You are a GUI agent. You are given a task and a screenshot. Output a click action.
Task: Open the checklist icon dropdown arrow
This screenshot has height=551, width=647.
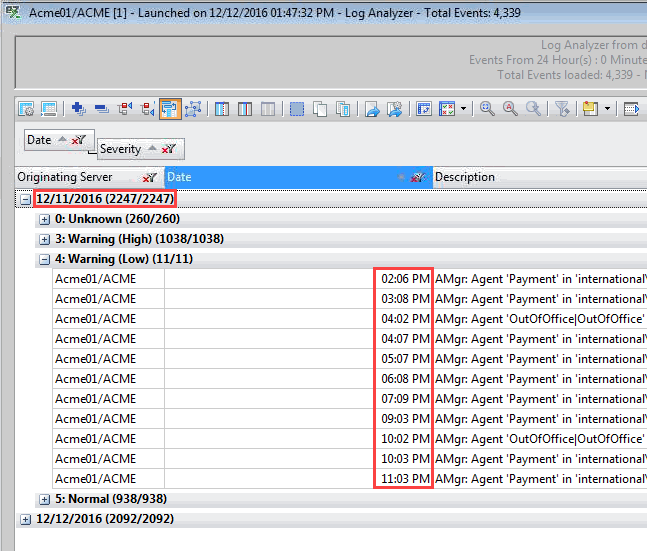[x=464, y=108]
